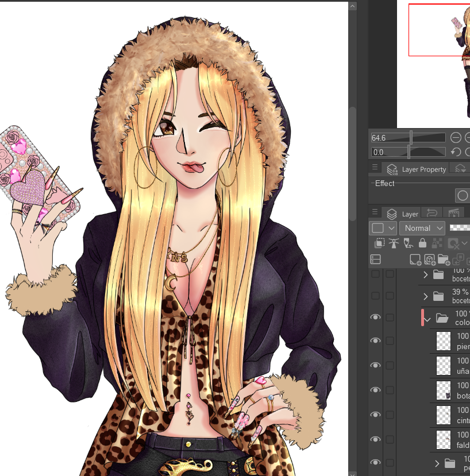Create a New Layer Folder
Viewport: 470px width, 476px height.
(x=444, y=260)
